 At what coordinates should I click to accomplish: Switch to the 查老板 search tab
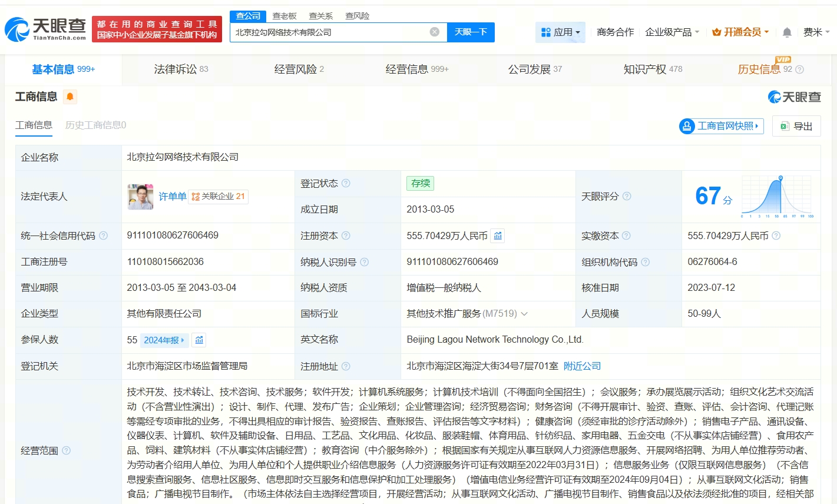point(284,16)
